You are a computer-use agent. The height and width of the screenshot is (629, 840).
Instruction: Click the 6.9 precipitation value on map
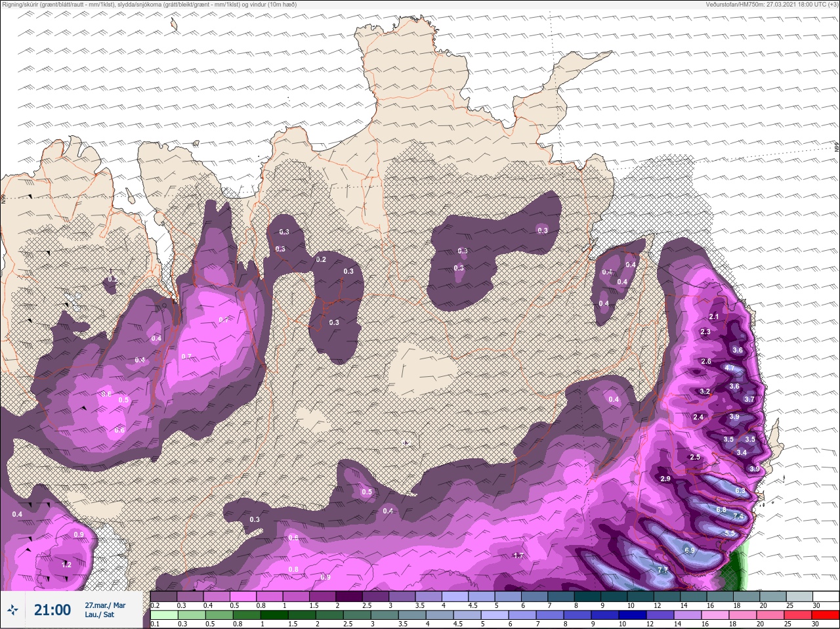(689, 550)
